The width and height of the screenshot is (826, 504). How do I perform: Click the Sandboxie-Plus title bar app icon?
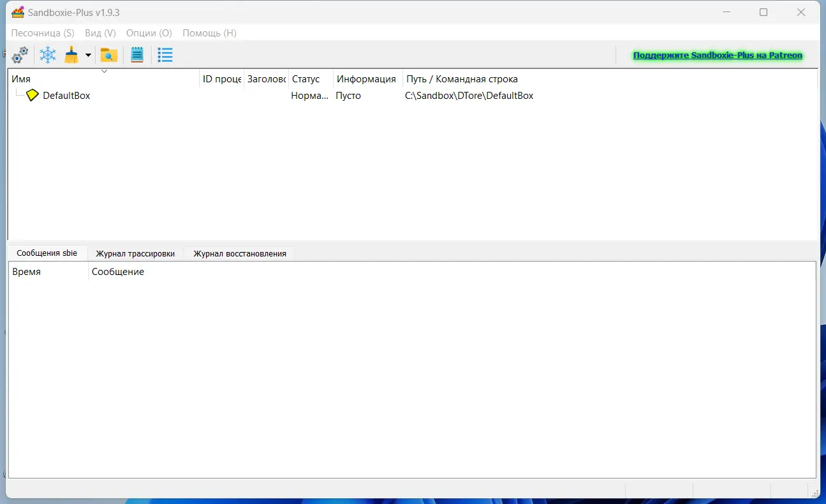(x=18, y=12)
